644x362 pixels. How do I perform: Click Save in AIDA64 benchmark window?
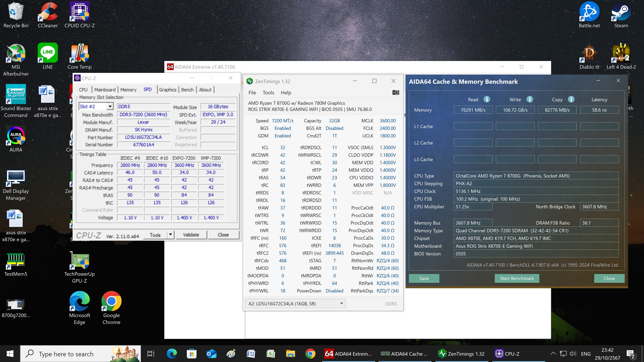[424, 278]
